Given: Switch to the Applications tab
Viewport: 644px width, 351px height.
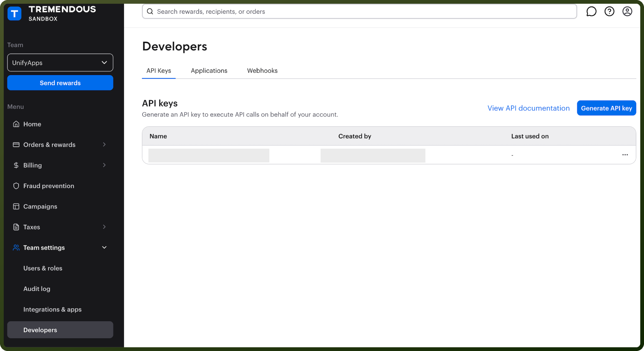Looking at the screenshot, I should pos(209,71).
